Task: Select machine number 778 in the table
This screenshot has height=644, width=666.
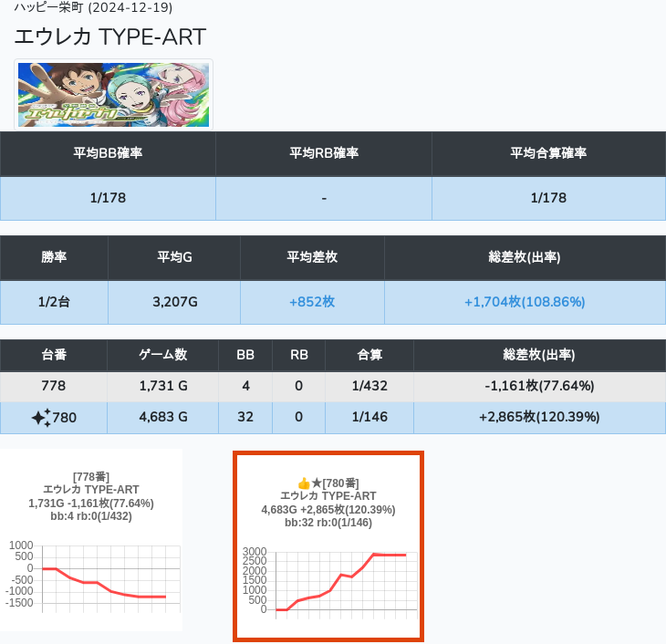Action: tap(54, 386)
